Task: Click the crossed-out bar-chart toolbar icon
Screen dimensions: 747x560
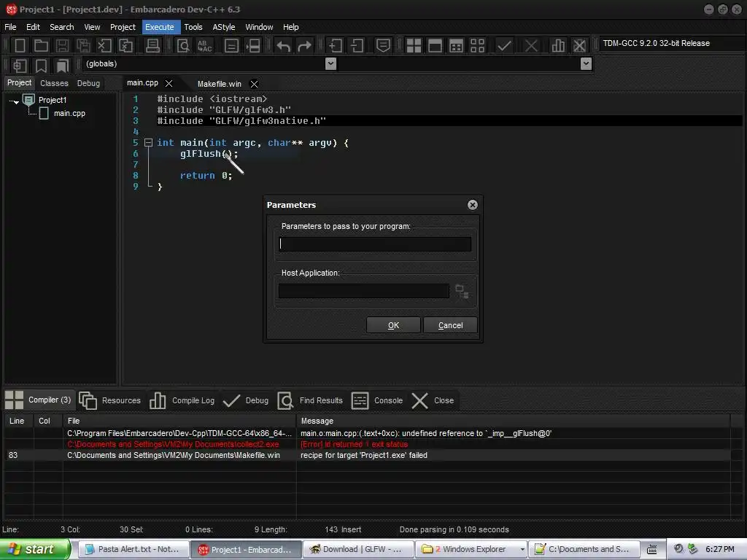Action: 579,46
